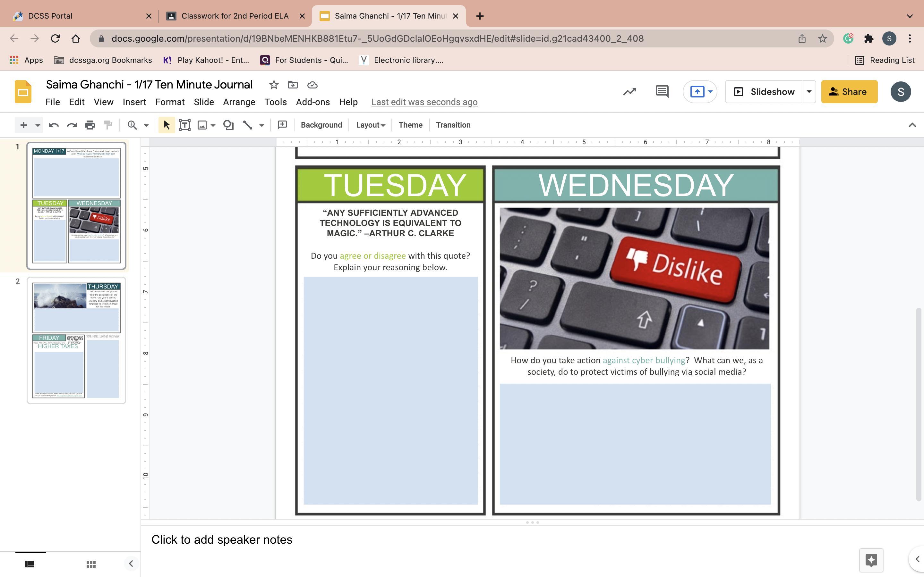Open new slide layout dropdown arrow

tap(38, 125)
